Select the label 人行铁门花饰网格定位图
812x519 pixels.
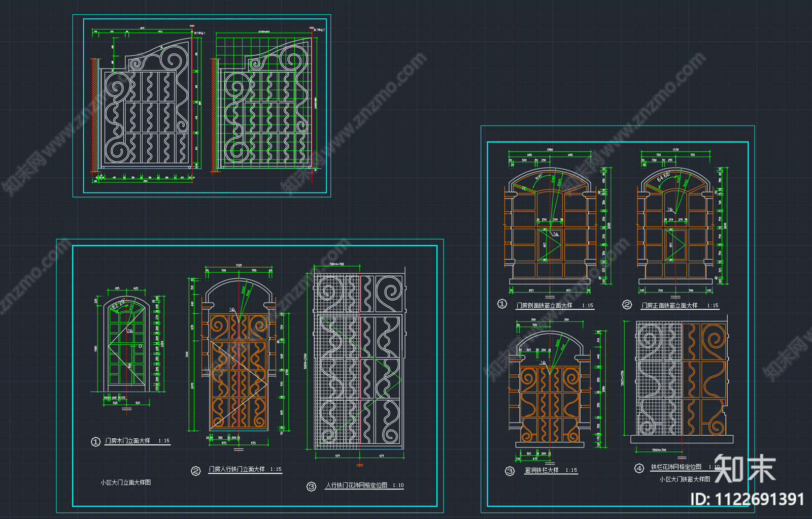click(x=356, y=485)
